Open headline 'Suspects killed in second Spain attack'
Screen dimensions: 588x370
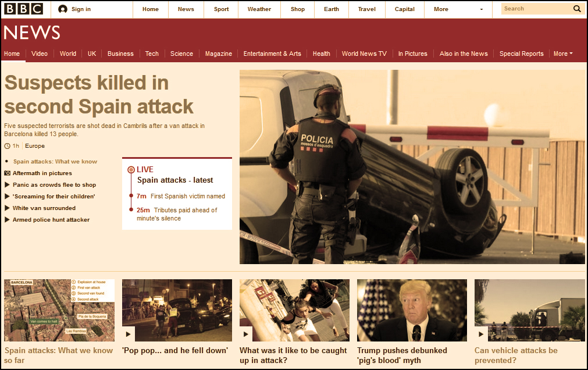click(99, 95)
